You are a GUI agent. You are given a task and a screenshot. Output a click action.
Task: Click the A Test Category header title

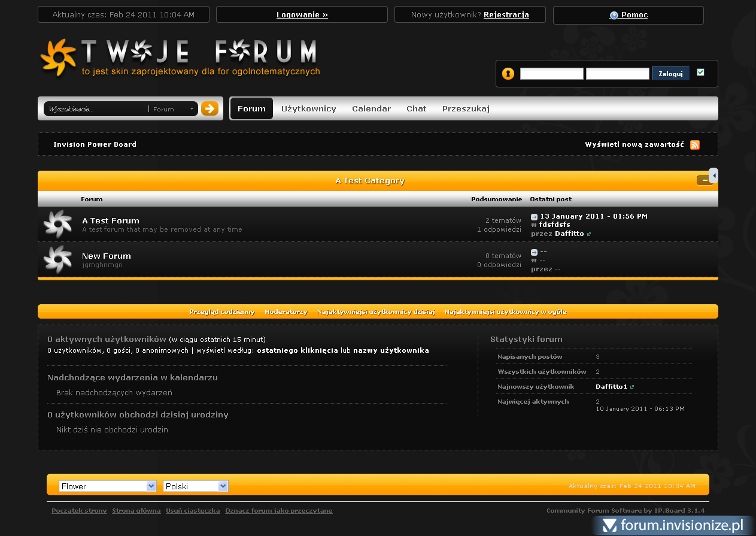click(x=369, y=181)
